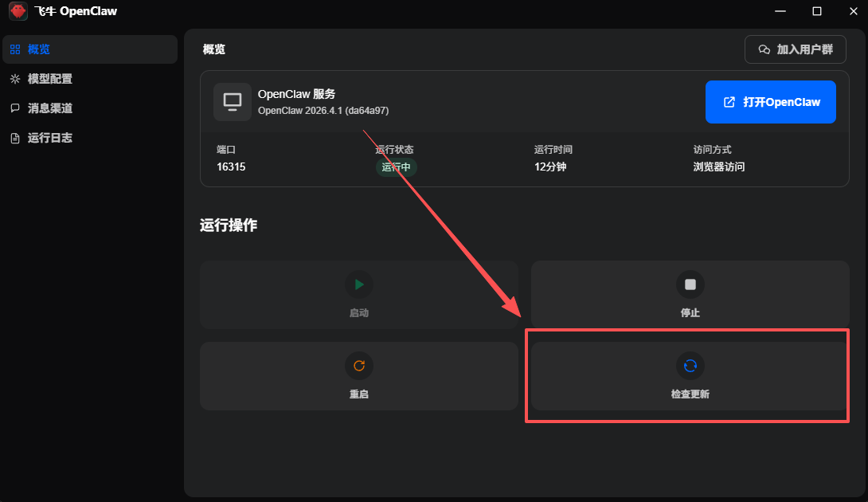Click the 运行操作 section heading
The image size is (868, 502).
pos(229,225)
